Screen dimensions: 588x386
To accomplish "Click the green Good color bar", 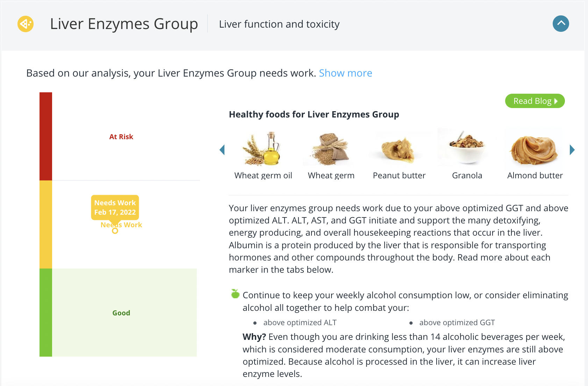I will pyautogui.click(x=46, y=313).
